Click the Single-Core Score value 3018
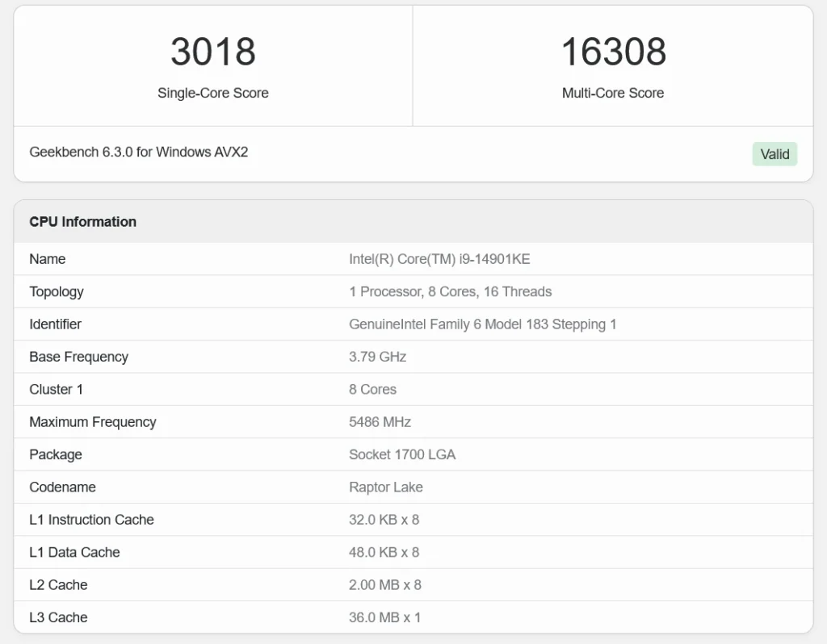The width and height of the screenshot is (827, 644). pos(212,52)
